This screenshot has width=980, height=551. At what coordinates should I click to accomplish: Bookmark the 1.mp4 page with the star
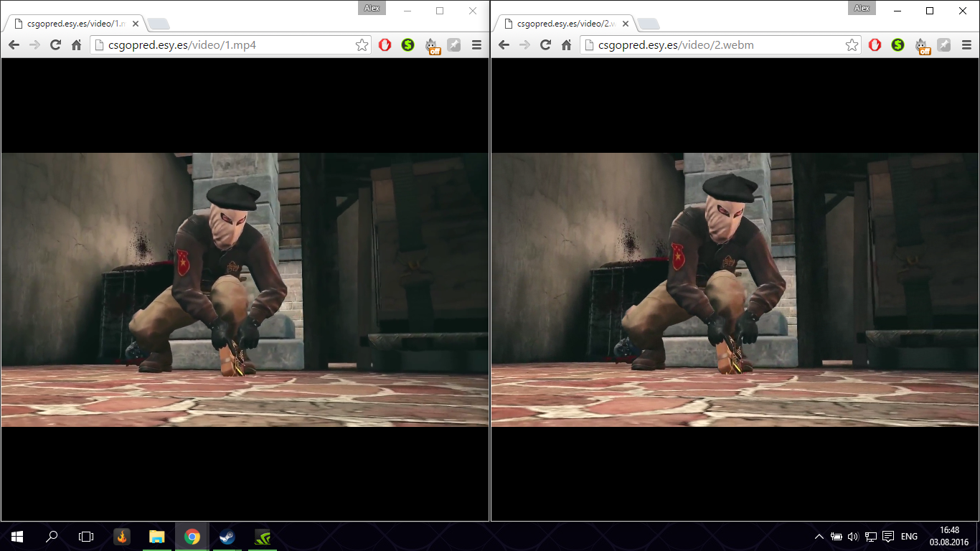[x=362, y=45]
